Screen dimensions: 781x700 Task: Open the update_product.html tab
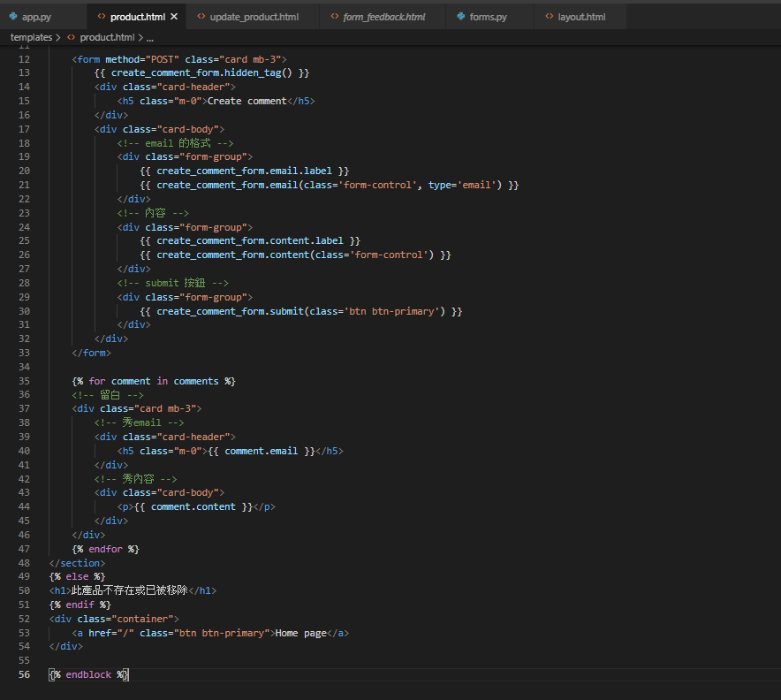coord(254,17)
